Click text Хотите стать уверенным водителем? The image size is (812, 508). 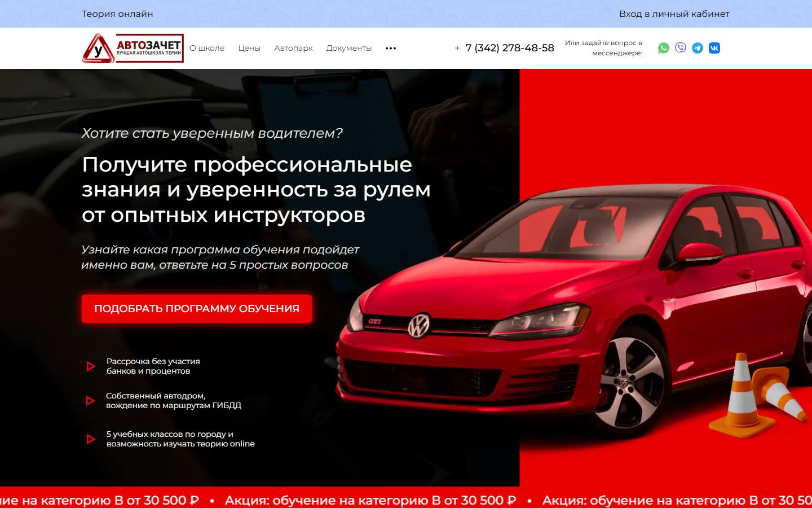click(212, 133)
